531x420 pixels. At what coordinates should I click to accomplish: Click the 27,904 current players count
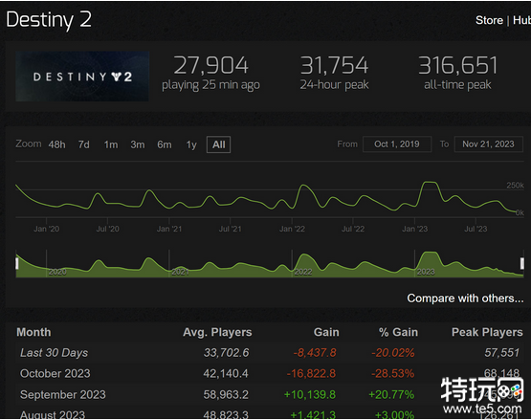(x=211, y=65)
